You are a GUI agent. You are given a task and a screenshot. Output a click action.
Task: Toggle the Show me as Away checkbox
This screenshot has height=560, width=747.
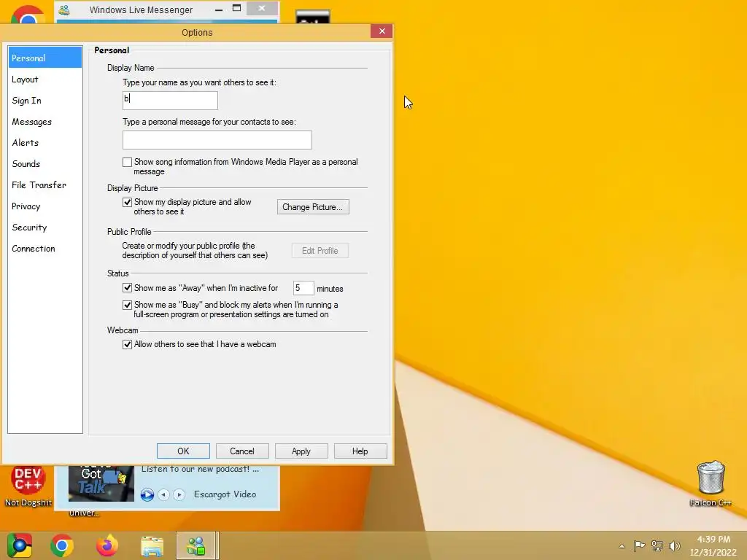(127, 287)
